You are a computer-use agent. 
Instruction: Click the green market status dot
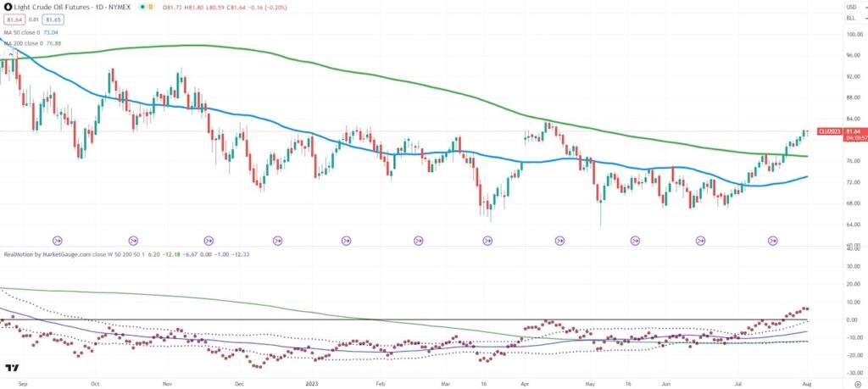142,7
